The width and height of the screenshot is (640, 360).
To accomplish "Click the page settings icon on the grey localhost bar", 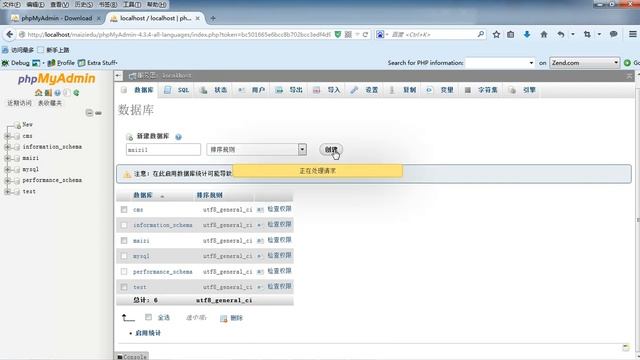I will (629, 76).
